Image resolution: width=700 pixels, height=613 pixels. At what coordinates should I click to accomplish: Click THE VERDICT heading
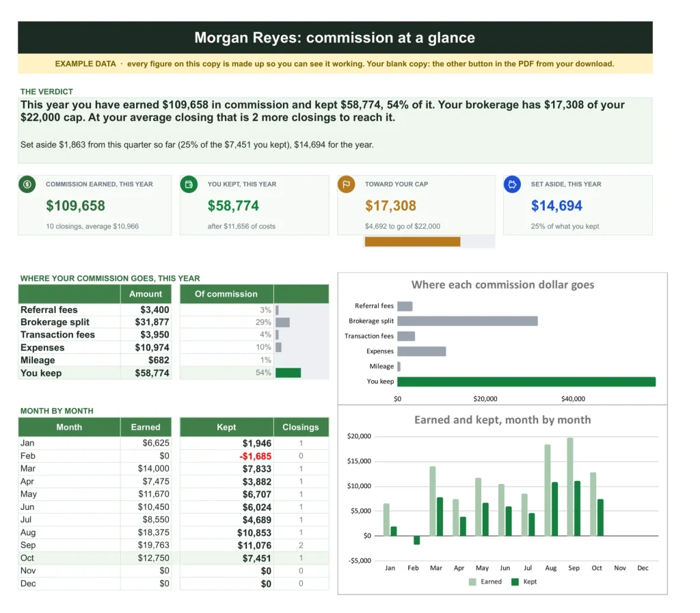[46, 92]
